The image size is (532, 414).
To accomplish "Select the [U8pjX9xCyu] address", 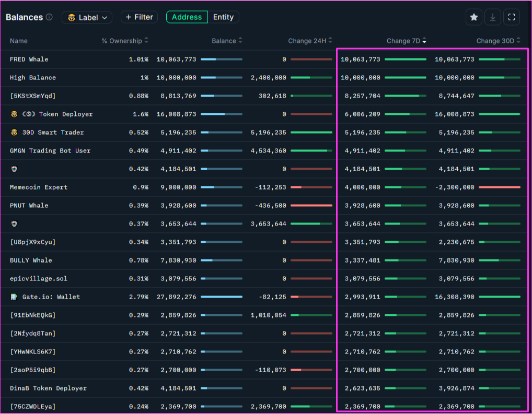I will 33,242.
